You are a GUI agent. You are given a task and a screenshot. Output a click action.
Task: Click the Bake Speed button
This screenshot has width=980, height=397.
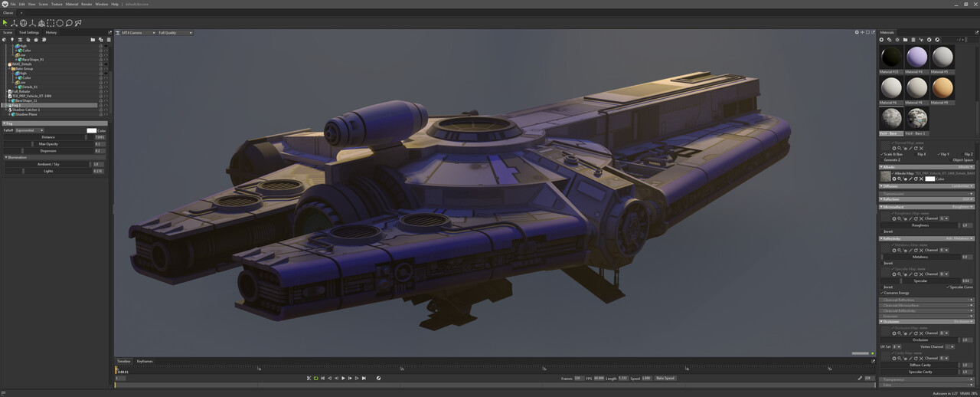pos(665,378)
